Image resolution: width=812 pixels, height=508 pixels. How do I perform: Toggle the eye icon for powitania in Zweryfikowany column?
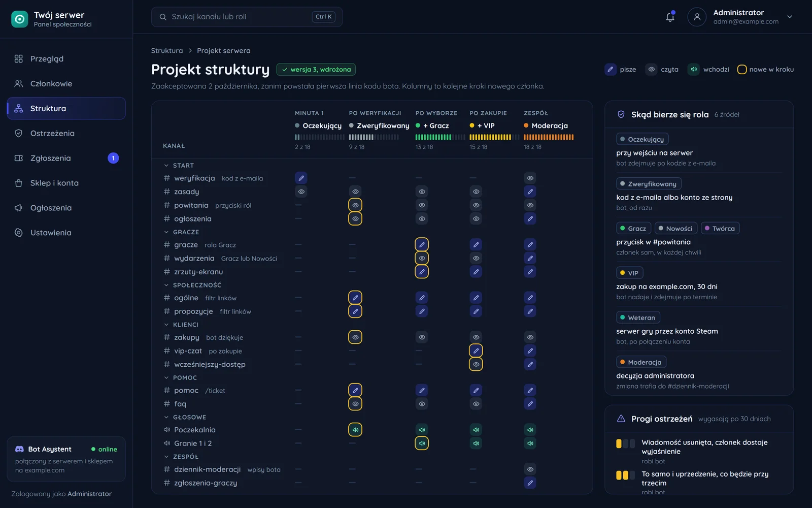click(355, 205)
